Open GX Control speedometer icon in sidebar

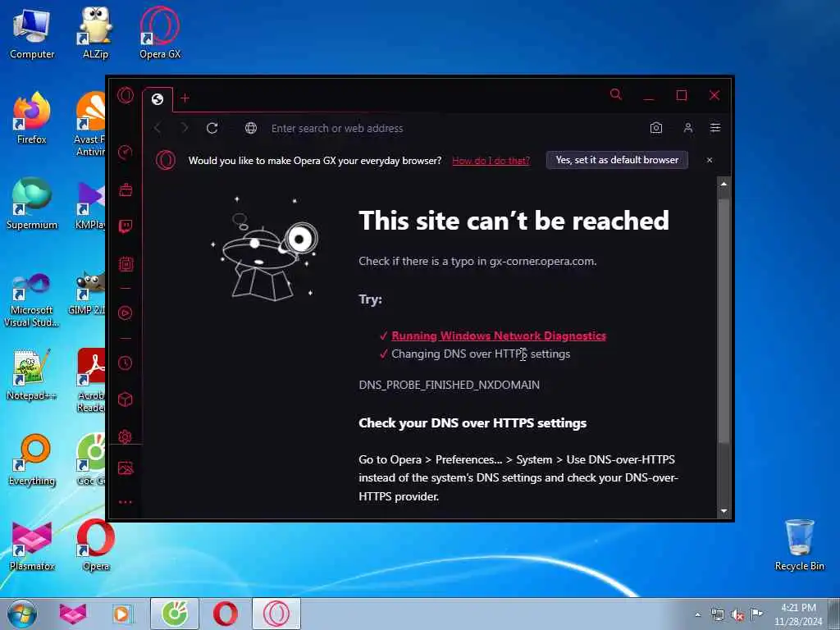coord(126,152)
